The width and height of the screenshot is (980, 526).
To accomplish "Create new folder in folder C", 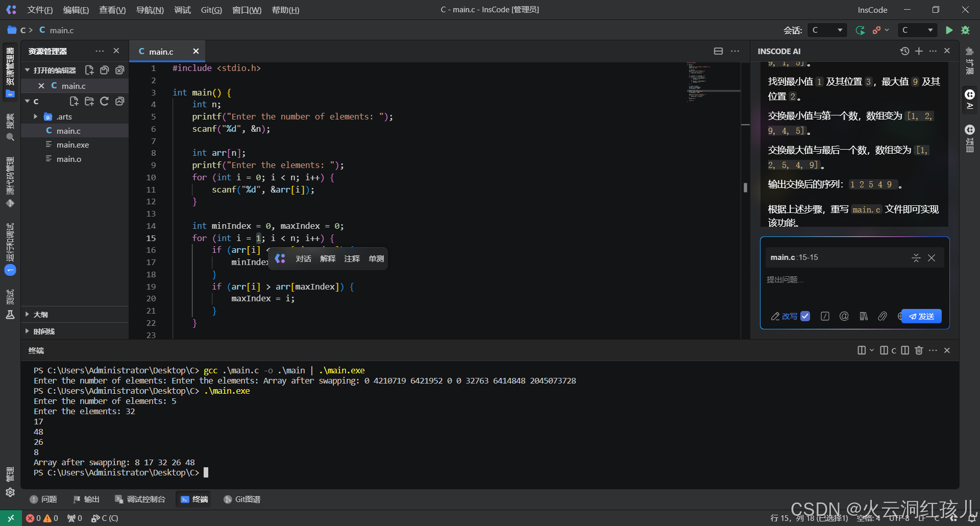I will 89,101.
